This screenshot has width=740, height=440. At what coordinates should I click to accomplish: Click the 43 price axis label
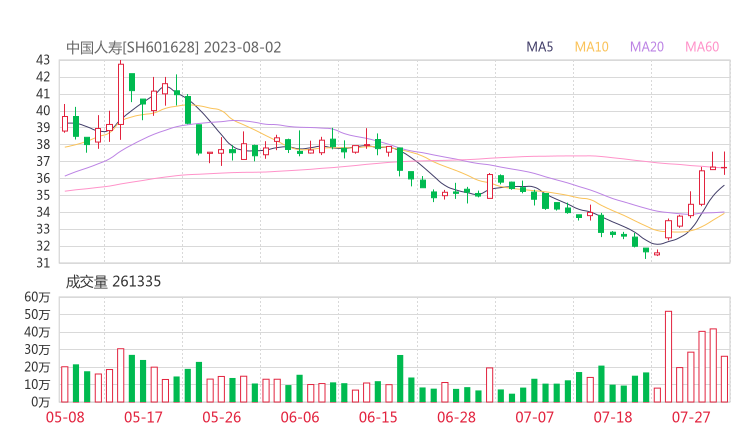coord(43,60)
